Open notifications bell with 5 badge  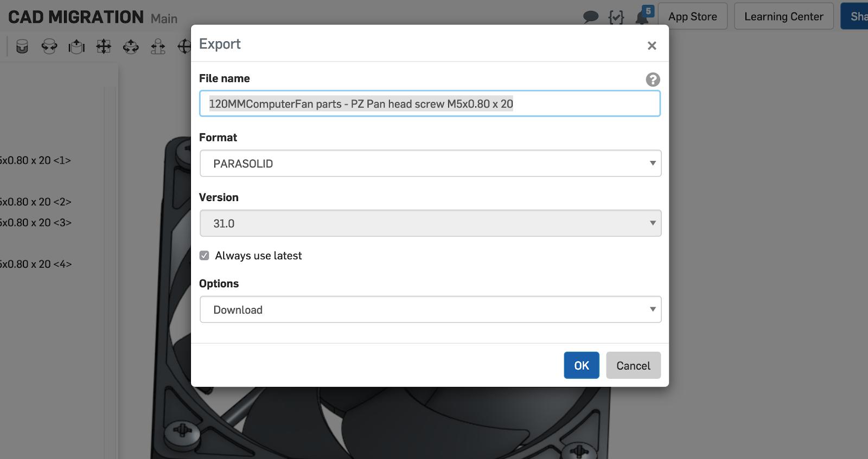pyautogui.click(x=642, y=16)
